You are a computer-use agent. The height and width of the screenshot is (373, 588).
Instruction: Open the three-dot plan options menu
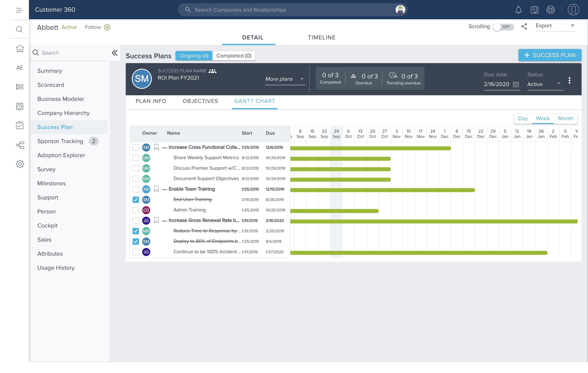(570, 80)
